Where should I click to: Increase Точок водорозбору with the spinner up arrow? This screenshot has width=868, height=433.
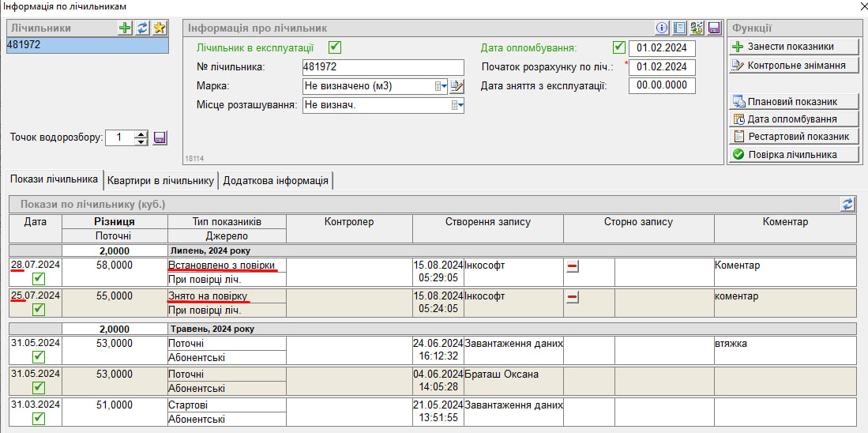point(141,134)
